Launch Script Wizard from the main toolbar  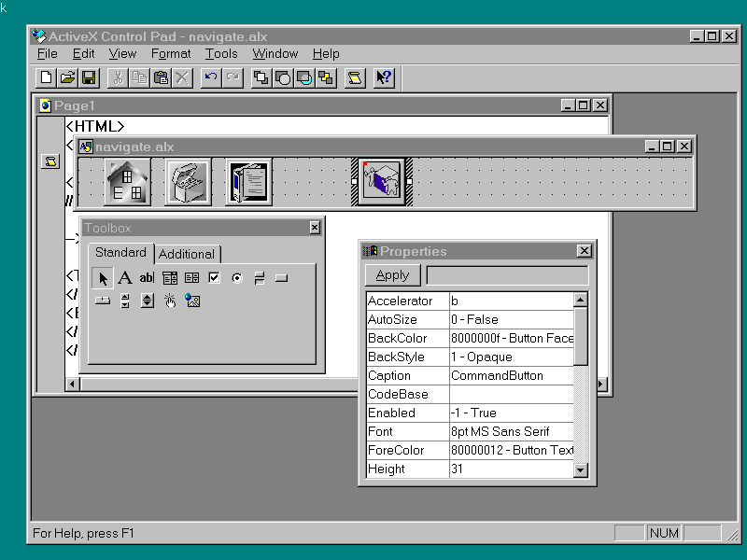point(355,78)
